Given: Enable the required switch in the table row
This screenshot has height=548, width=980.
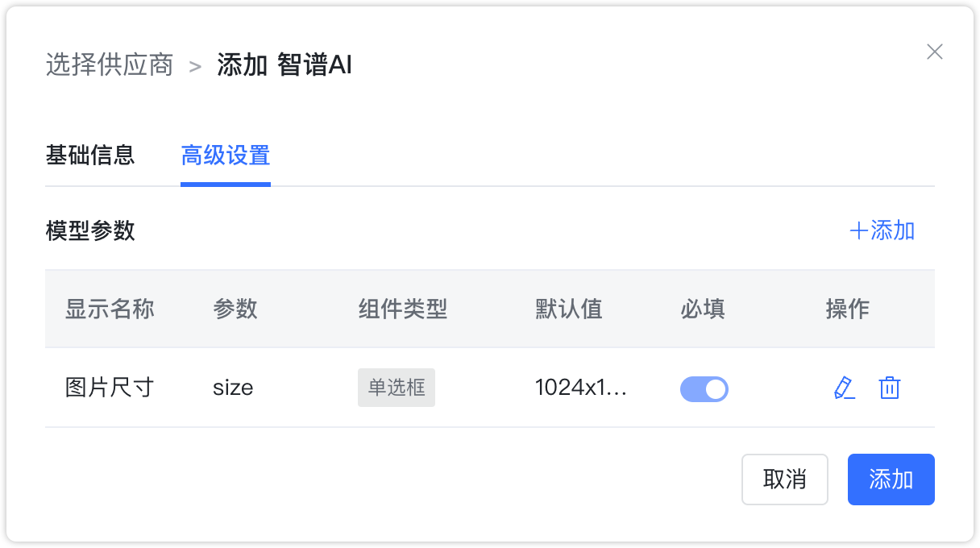Looking at the screenshot, I should coord(704,388).
